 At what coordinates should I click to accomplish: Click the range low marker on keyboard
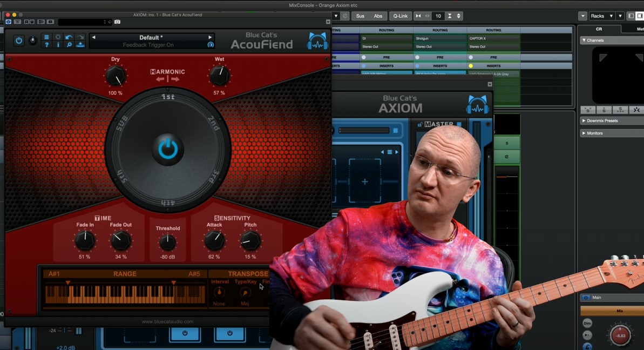[x=68, y=282]
